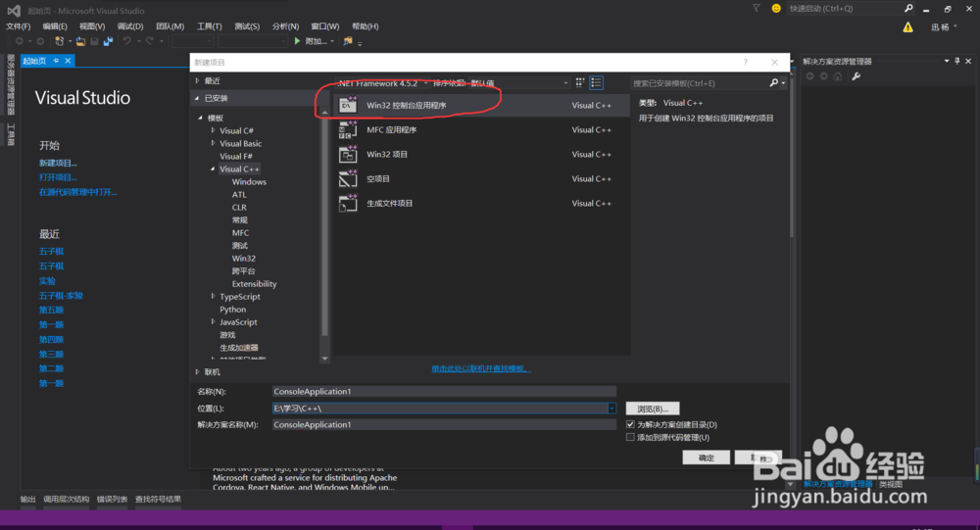The height and width of the screenshot is (530, 980).
Task: Click Solution Explorer home icon
Action: 838,76
